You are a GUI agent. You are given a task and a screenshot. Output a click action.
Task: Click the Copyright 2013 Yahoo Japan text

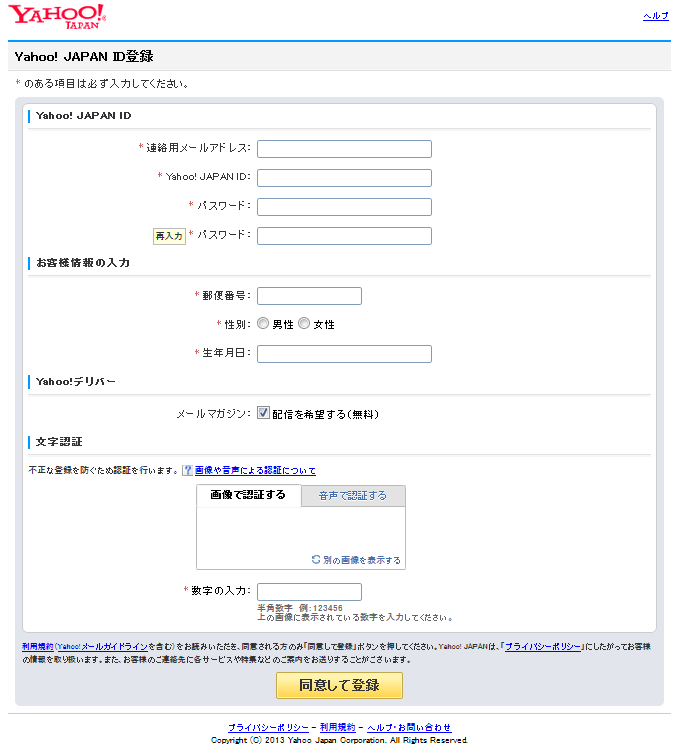point(339,740)
